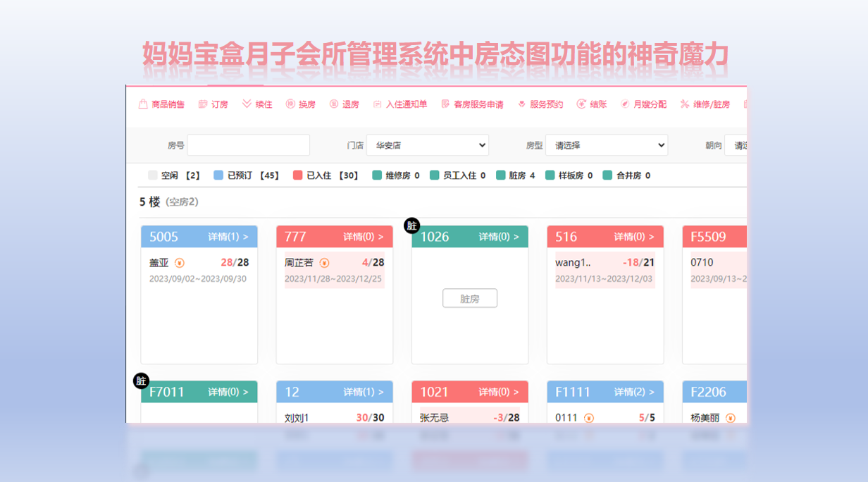Open 客房服务申请 from the toolbar

tap(472, 104)
